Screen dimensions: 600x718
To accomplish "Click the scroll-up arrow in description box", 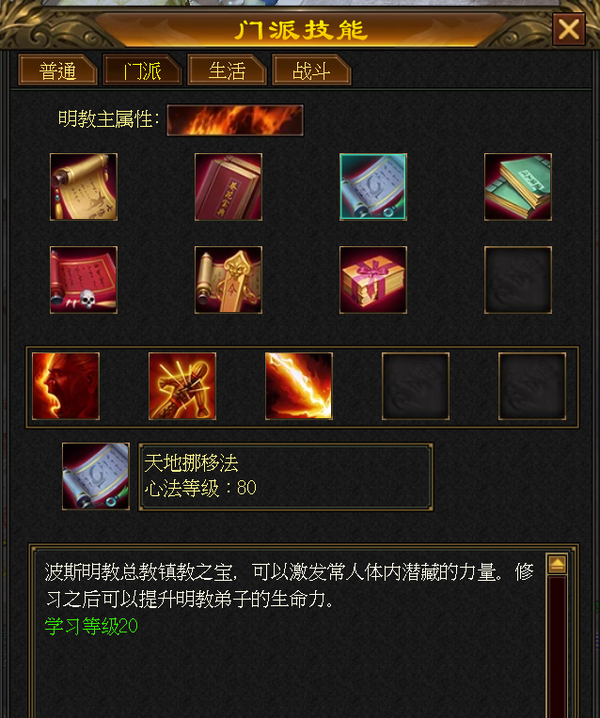I will (x=557, y=564).
